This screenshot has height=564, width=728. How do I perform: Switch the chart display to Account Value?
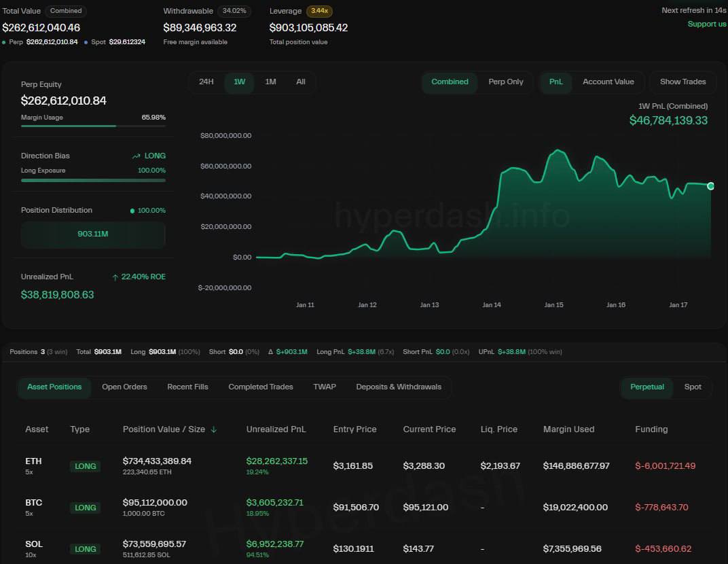pos(608,82)
